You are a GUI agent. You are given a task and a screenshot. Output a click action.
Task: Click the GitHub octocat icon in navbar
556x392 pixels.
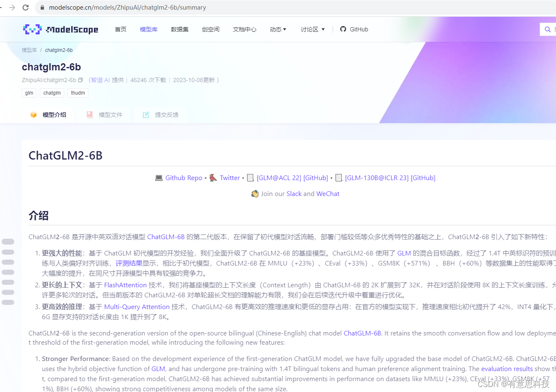coord(342,29)
